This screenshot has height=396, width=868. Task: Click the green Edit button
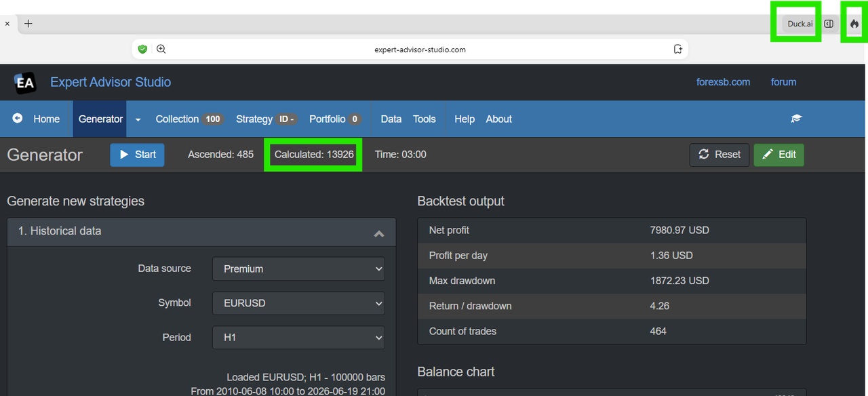[779, 155]
